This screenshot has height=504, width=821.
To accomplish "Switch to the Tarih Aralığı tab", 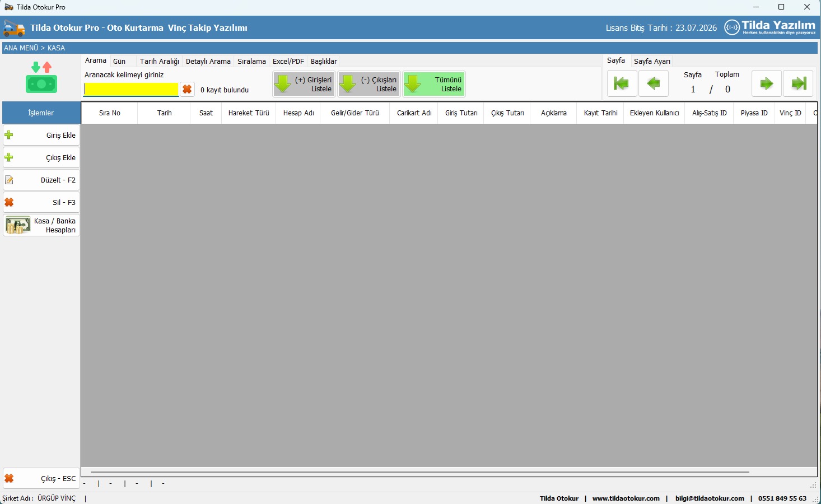I will (x=160, y=62).
